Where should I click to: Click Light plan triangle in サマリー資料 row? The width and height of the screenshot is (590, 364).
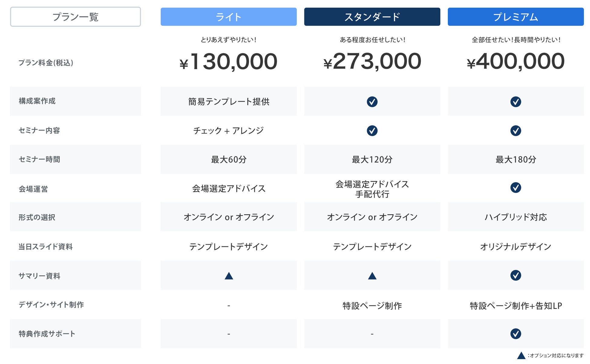tap(229, 276)
